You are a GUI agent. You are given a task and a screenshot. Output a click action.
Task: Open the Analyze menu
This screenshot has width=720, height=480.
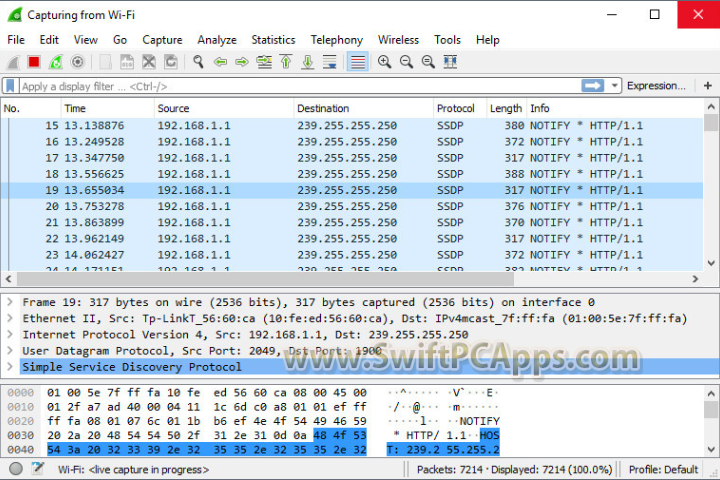click(x=217, y=40)
